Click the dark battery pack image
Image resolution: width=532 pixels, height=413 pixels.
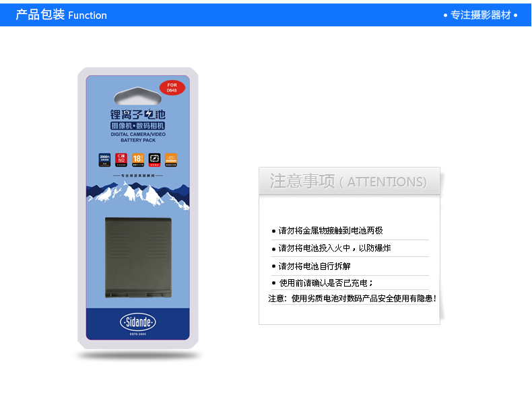coord(138,258)
